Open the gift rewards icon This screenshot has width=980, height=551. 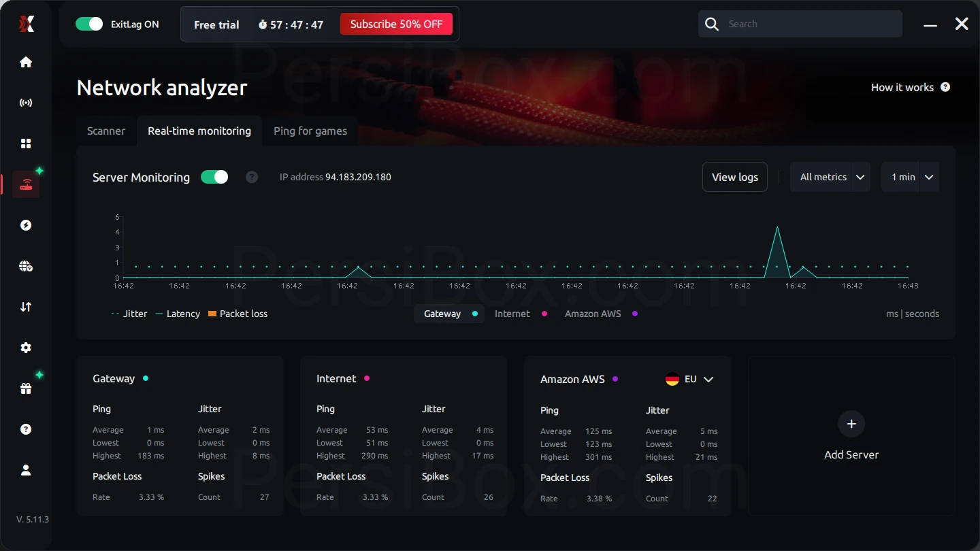(26, 388)
